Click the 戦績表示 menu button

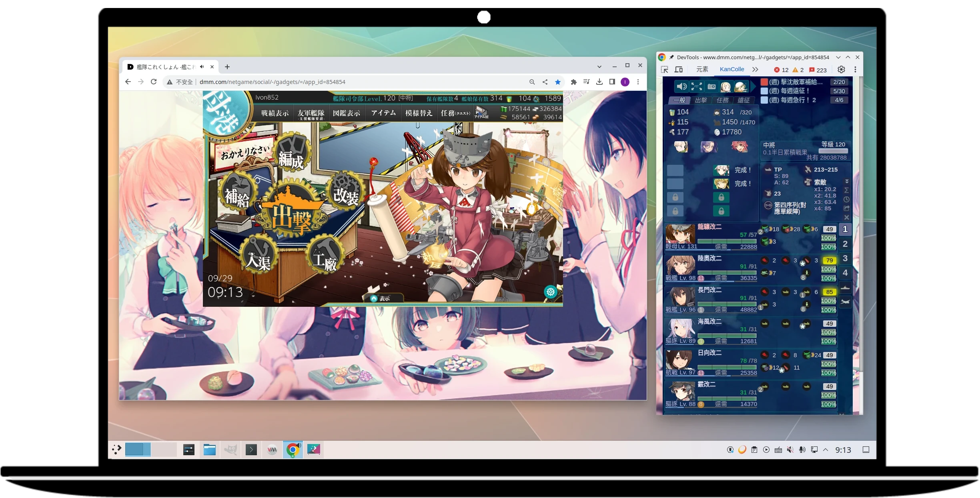pyautogui.click(x=275, y=113)
